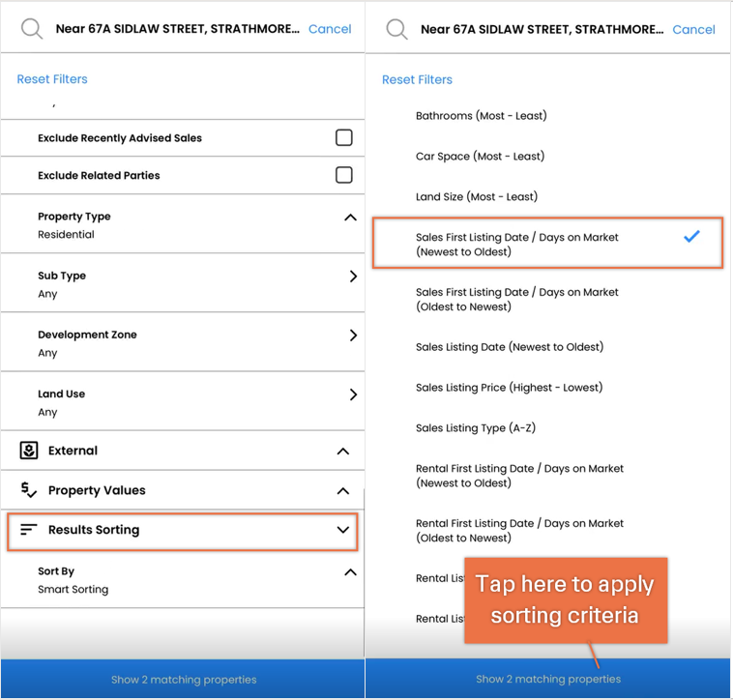Tap Show 2 matching properties in right panel
733x700 pixels.
[x=548, y=679]
